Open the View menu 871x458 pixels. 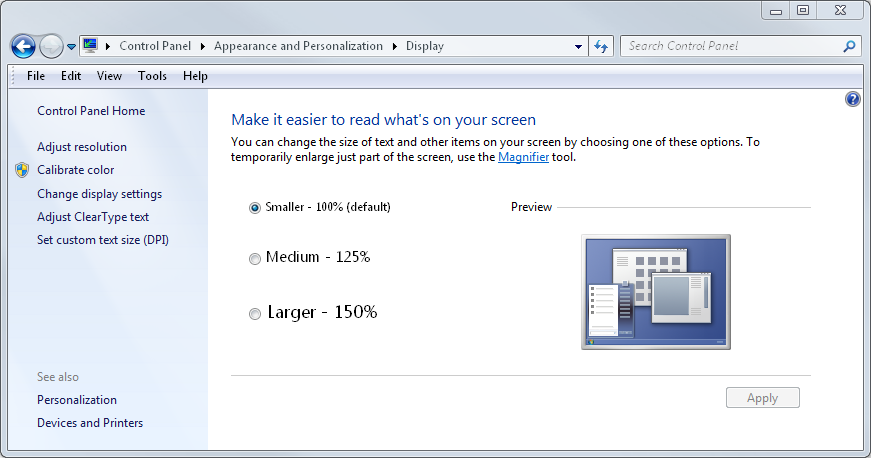click(x=109, y=76)
